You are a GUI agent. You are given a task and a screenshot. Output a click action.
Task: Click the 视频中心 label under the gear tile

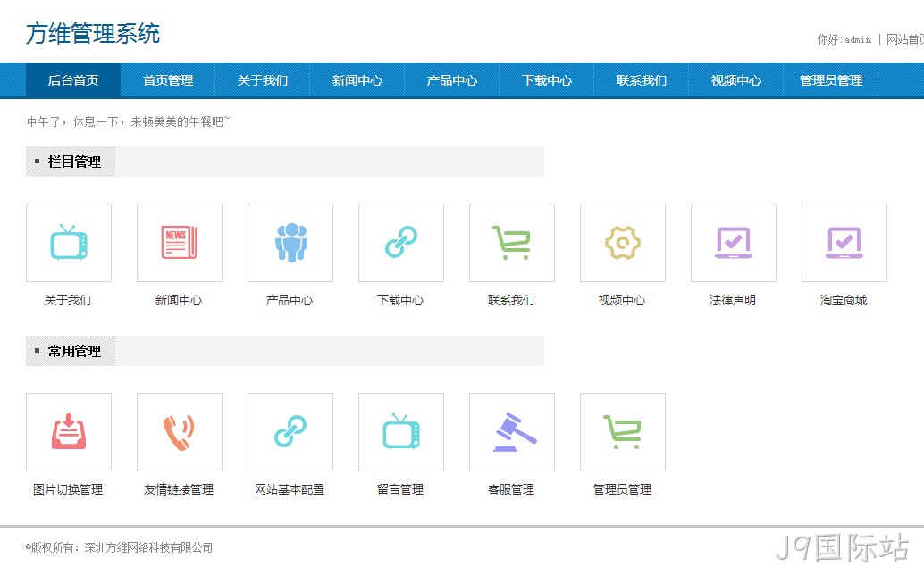[622, 300]
